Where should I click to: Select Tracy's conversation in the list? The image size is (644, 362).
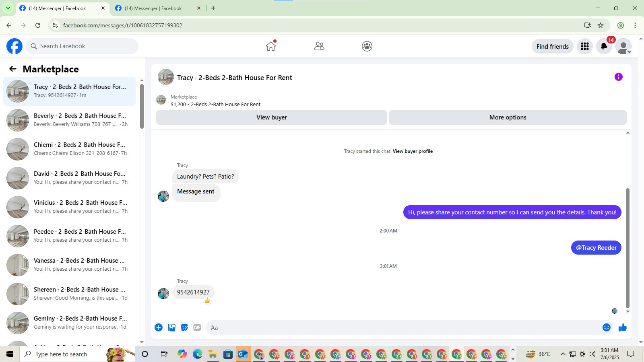[x=69, y=91]
